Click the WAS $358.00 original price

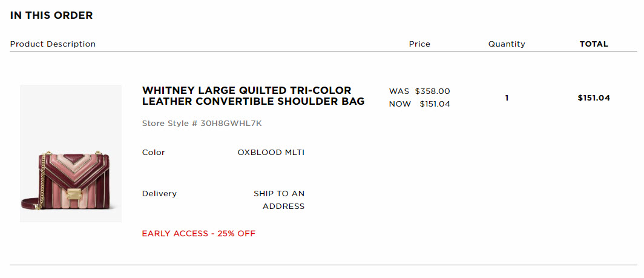tap(419, 91)
